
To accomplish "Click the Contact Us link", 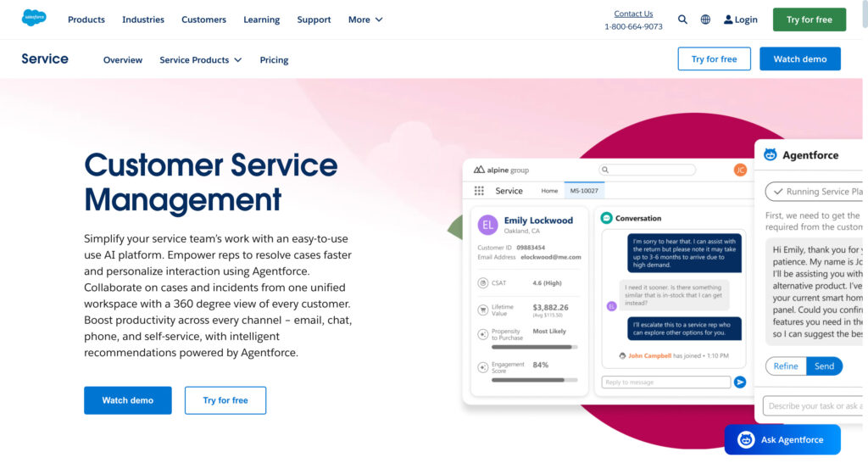I will [x=633, y=14].
